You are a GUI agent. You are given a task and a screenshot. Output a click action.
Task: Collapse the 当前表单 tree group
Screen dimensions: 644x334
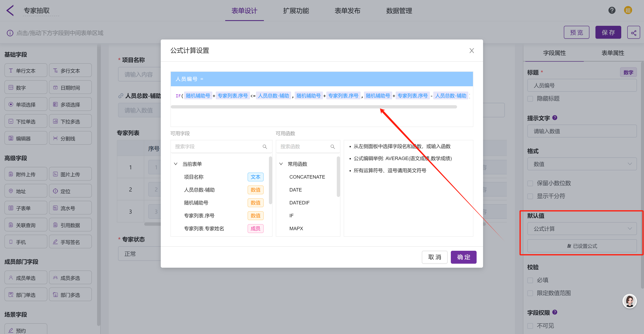tap(176, 164)
